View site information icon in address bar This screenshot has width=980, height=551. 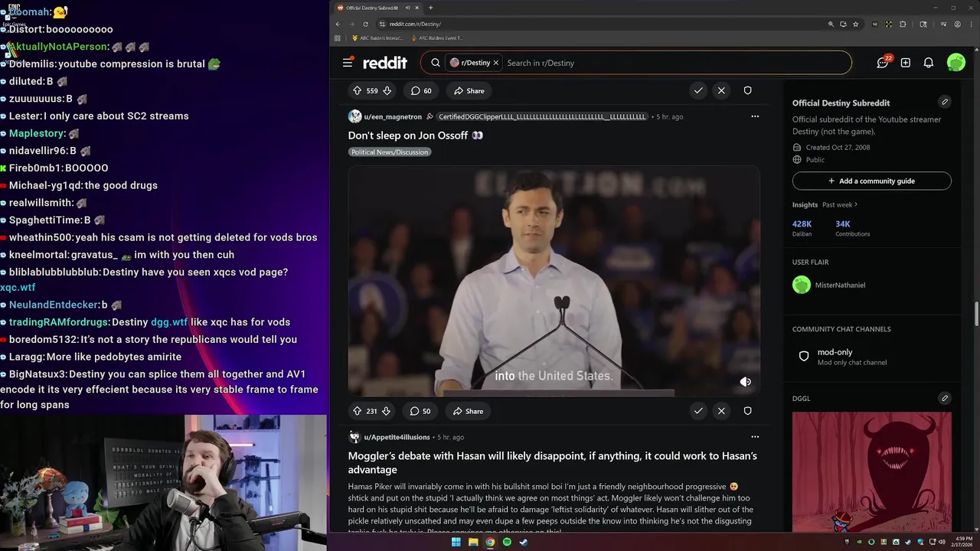point(382,24)
